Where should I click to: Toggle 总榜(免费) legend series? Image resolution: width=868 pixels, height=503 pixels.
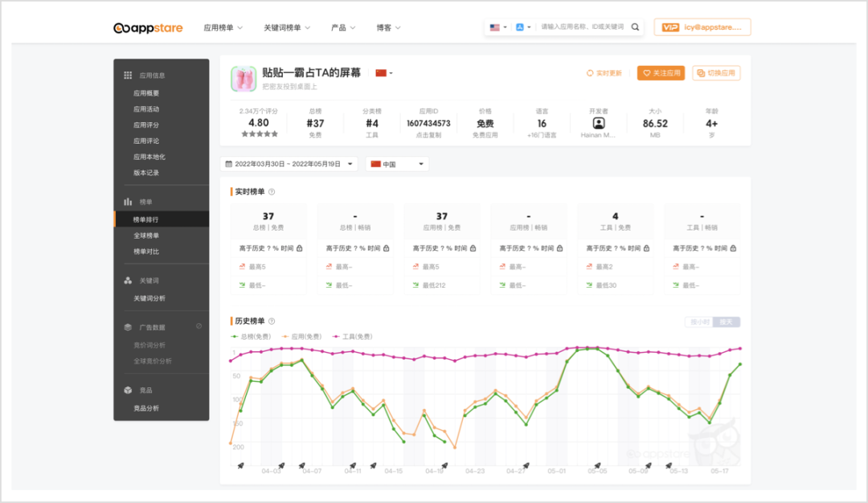[251, 337]
